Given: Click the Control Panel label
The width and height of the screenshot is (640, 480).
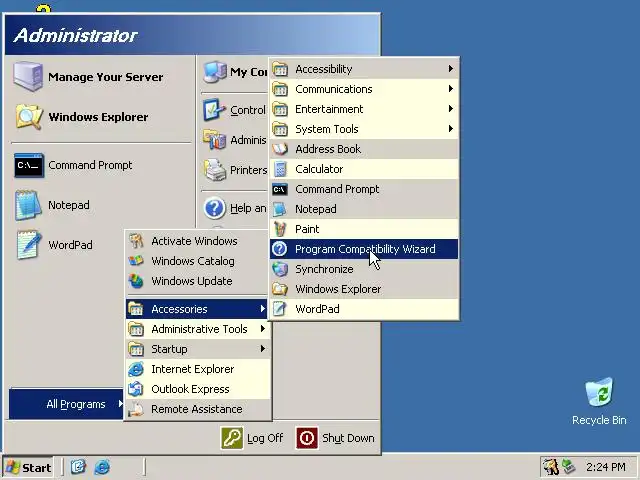Looking at the screenshot, I should (248, 110).
